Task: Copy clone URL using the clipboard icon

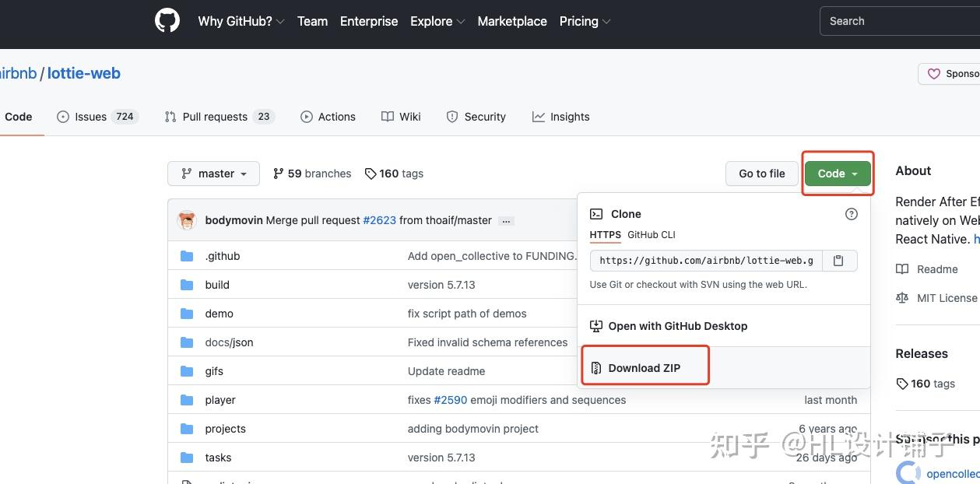Action: tap(838, 261)
